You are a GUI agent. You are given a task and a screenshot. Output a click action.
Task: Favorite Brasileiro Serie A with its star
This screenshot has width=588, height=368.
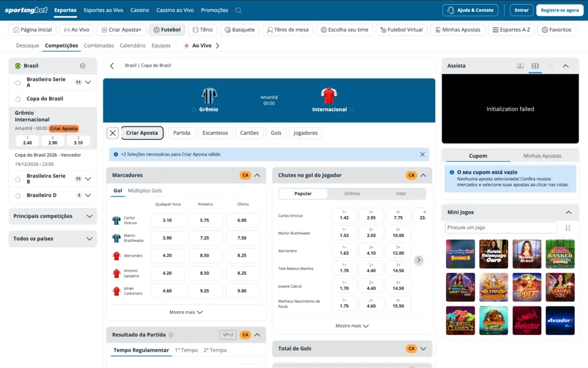(x=18, y=82)
